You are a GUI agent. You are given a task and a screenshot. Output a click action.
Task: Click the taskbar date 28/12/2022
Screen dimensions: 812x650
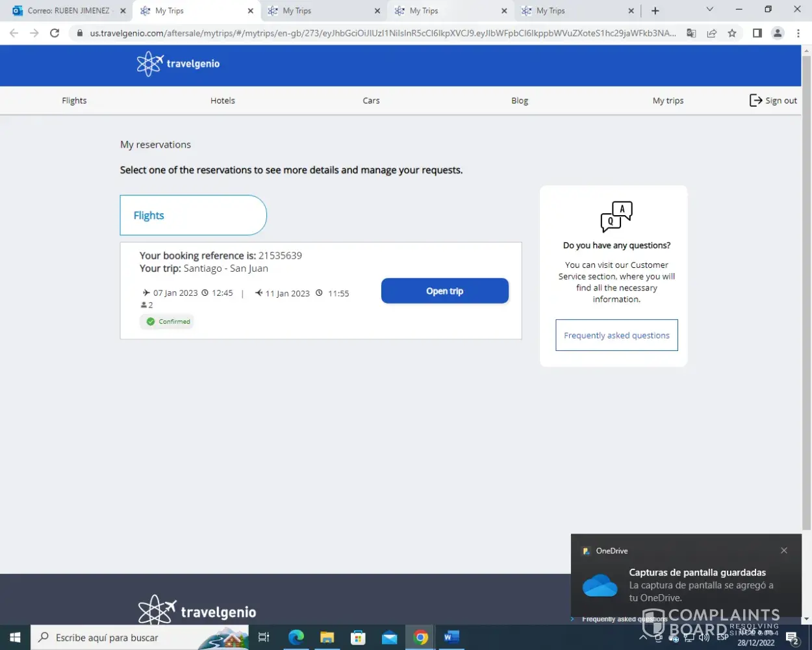point(755,643)
